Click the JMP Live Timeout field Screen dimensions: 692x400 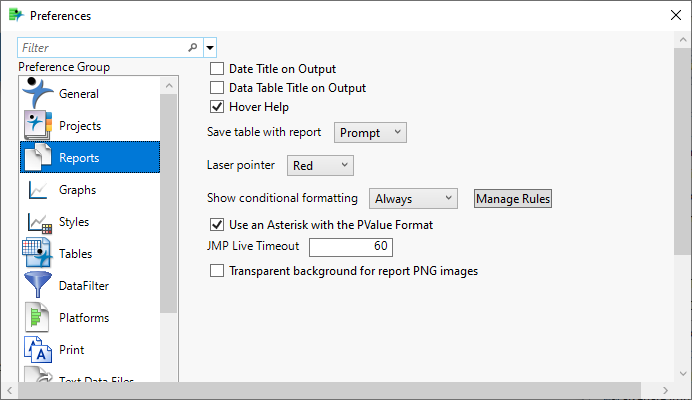pyautogui.click(x=351, y=247)
